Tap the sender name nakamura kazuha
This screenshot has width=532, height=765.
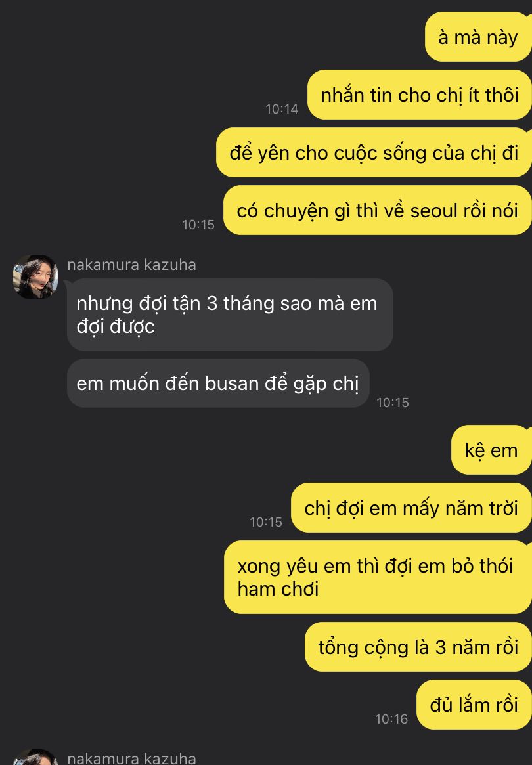(x=132, y=265)
